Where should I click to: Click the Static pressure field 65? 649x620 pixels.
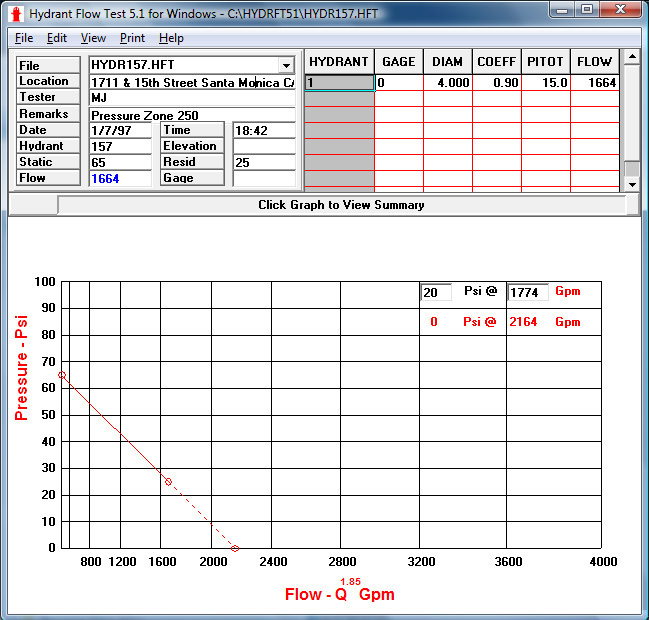coord(120,162)
